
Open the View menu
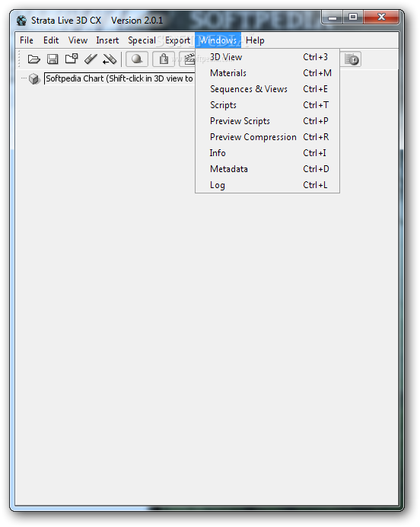(78, 40)
